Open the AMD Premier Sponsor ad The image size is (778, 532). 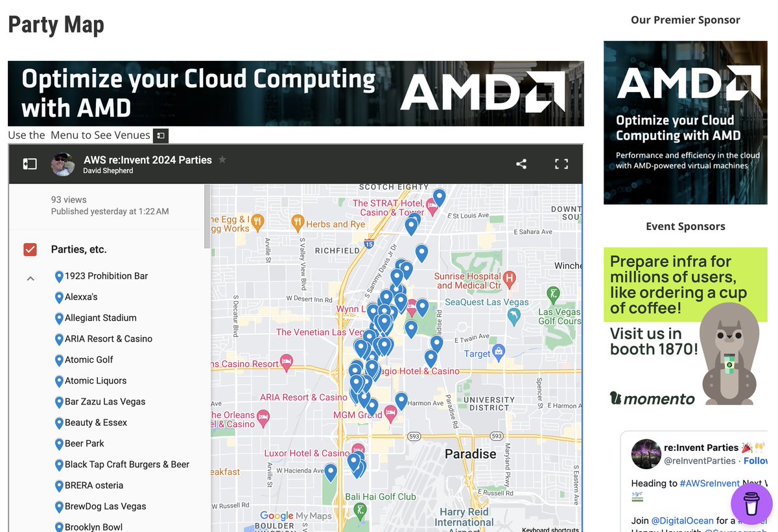[685, 122]
